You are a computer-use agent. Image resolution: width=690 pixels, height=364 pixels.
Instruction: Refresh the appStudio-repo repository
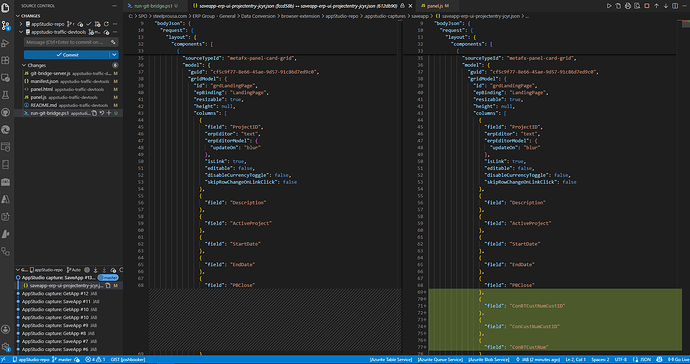106,24
